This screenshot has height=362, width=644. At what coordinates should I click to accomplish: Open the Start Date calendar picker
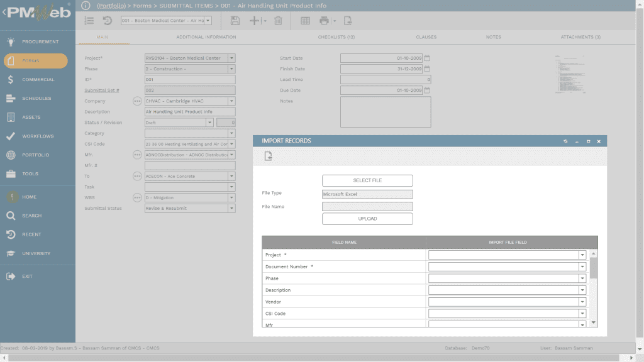427,58
